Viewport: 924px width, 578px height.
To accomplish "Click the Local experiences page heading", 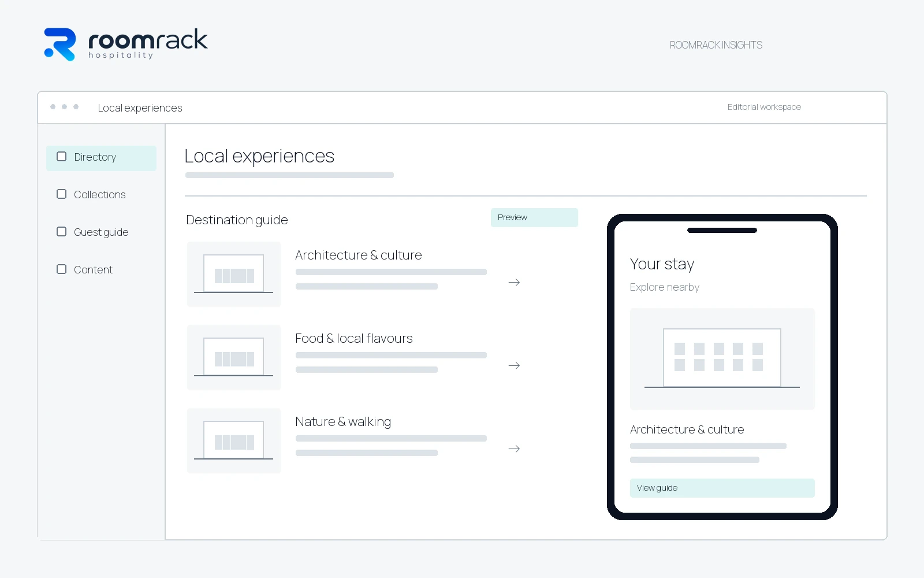I will tap(259, 156).
